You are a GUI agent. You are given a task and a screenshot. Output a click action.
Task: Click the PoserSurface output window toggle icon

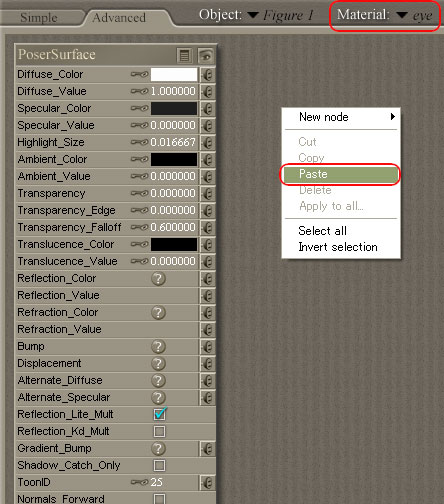click(184, 56)
